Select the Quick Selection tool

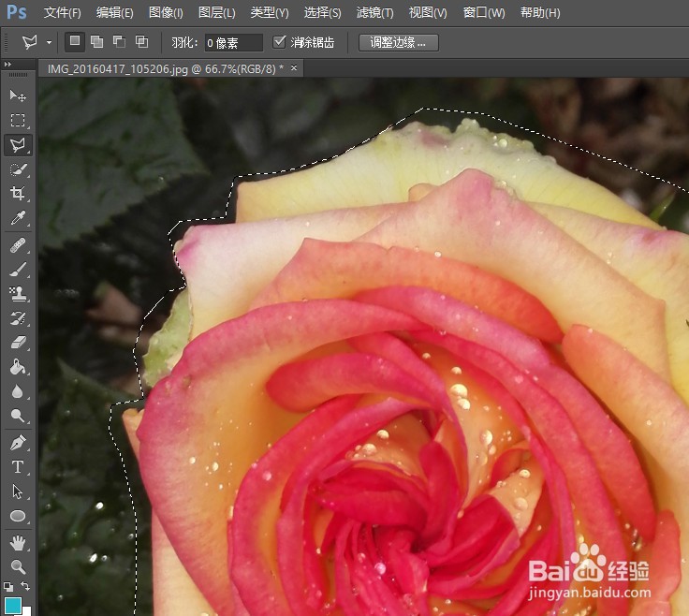18,169
